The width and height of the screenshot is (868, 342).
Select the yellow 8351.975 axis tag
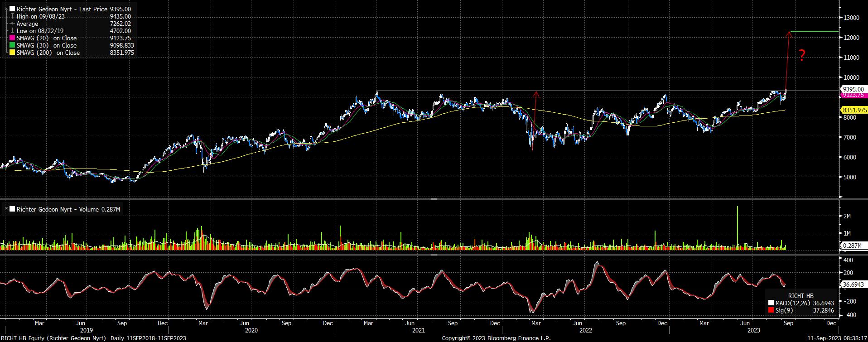(854, 110)
